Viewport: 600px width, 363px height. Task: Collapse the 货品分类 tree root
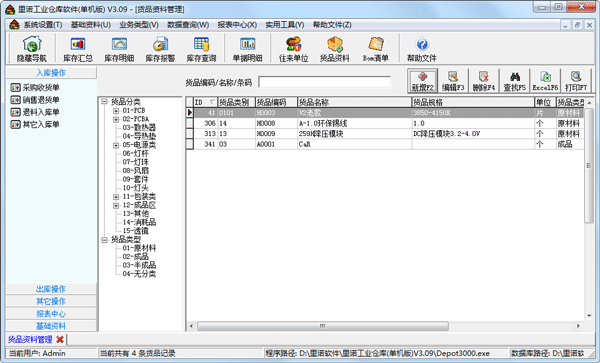tap(104, 102)
